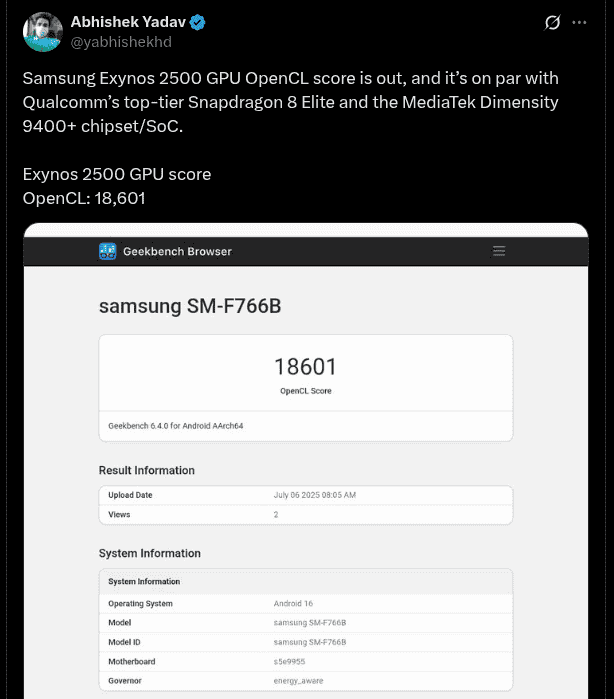The image size is (614, 699).
Task: Click the Motherboard s5e9955 row
Action: [305, 661]
